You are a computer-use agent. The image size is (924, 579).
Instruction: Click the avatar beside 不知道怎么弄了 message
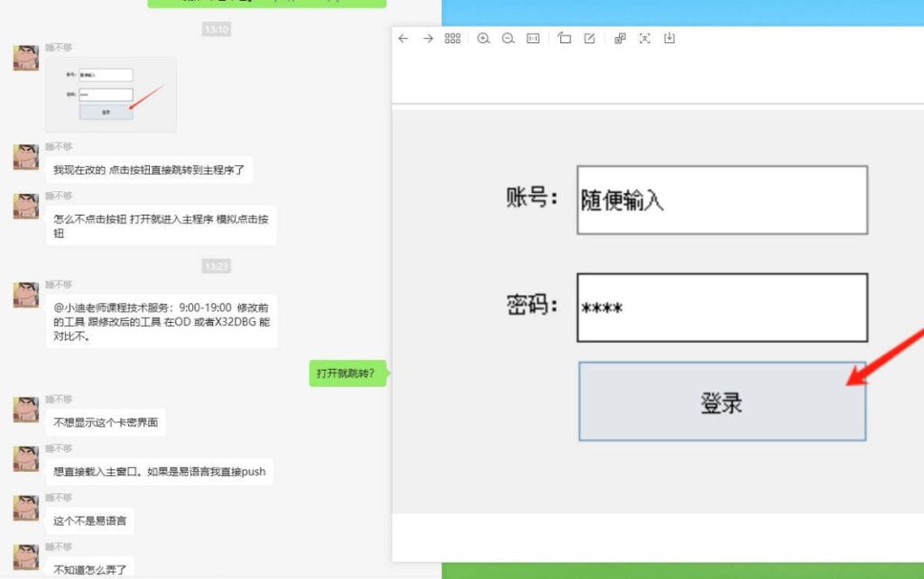[x=25, y=557]
